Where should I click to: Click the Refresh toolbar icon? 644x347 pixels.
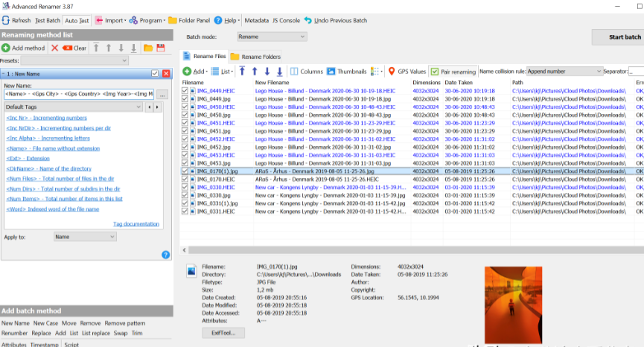click(6, 20)
